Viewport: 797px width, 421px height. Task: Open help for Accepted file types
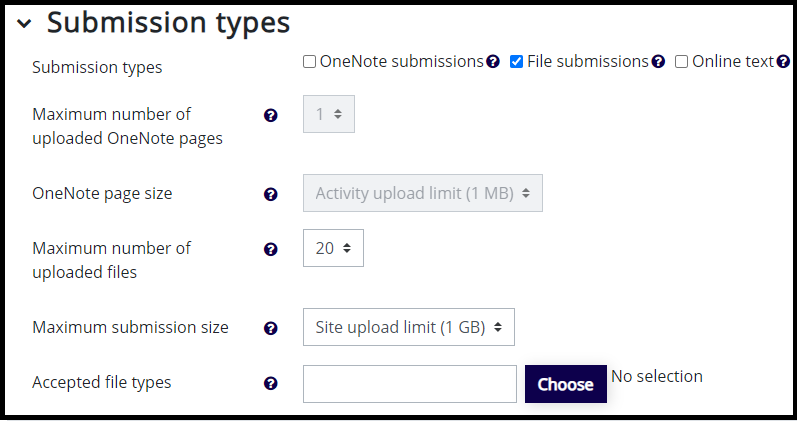(x=271, y=383)
